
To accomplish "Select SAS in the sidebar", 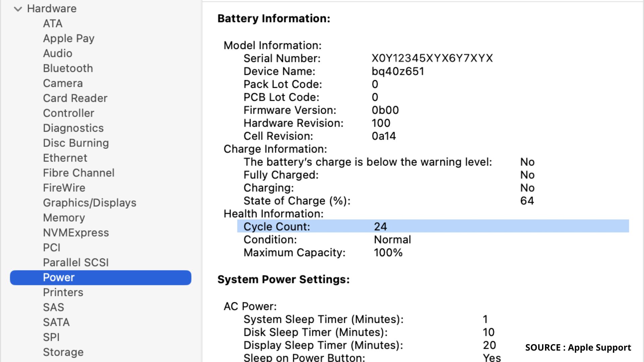I will [x=53, y=307].
